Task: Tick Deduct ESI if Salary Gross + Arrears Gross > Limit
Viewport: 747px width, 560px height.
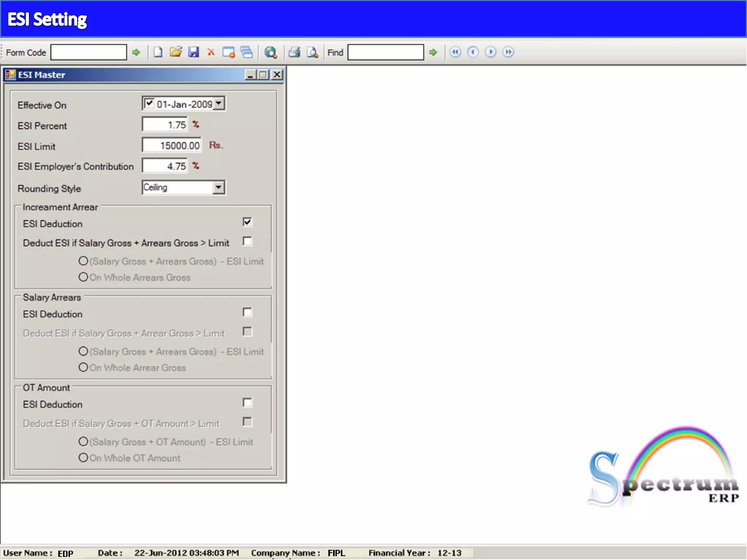Action: [x=247, y=241]
